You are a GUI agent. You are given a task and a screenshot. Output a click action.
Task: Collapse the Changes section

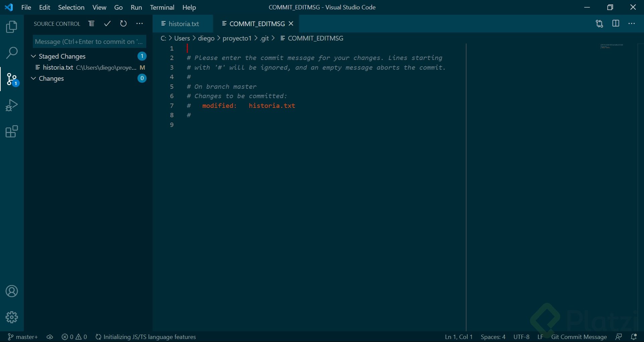33,78
